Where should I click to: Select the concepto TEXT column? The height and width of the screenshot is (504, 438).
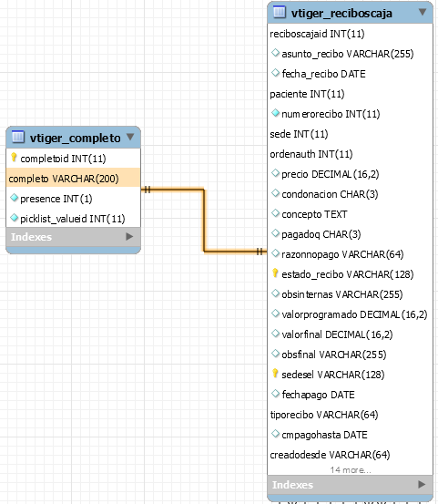coord(350,214)
